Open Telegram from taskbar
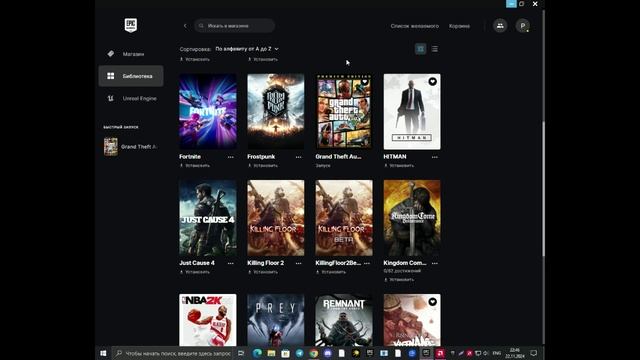The image size is (640, 360). [x=300, y=353]
